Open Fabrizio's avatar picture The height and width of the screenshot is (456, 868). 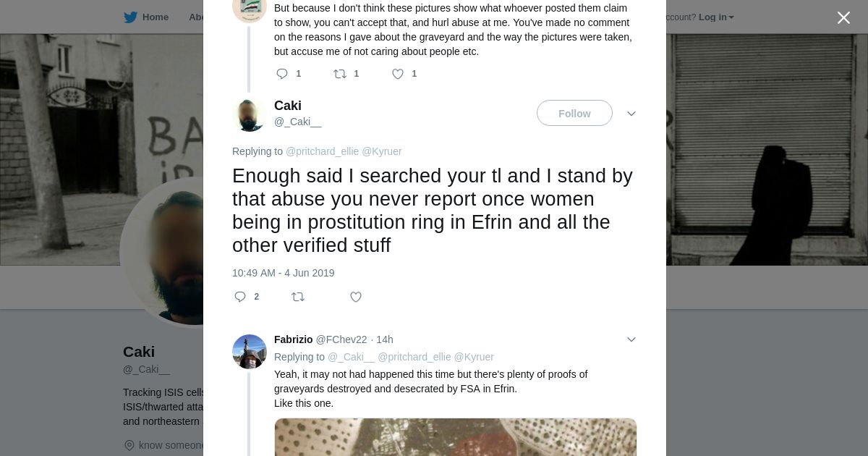pyautogui.click(x=250, y=352)
